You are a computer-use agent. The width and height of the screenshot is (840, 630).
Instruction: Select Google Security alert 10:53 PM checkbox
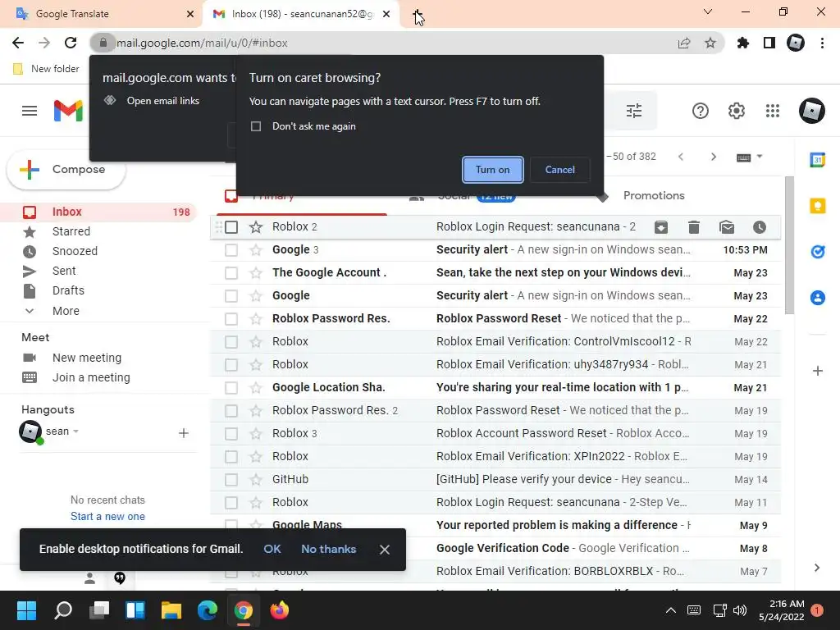[x=231, y=250]
